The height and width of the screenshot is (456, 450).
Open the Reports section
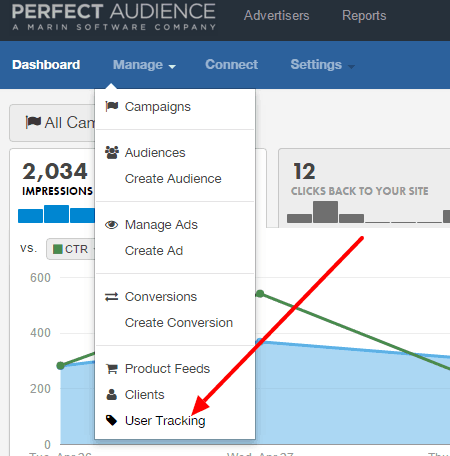[364, 16]
